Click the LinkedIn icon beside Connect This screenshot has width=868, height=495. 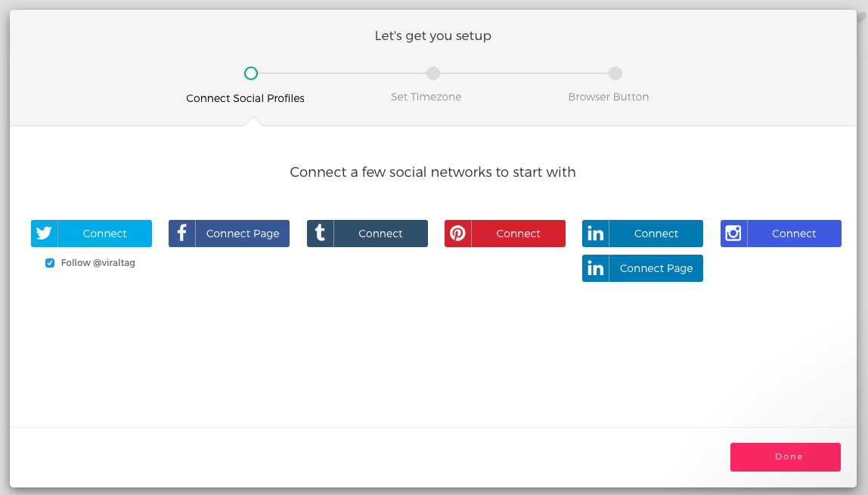596,234
